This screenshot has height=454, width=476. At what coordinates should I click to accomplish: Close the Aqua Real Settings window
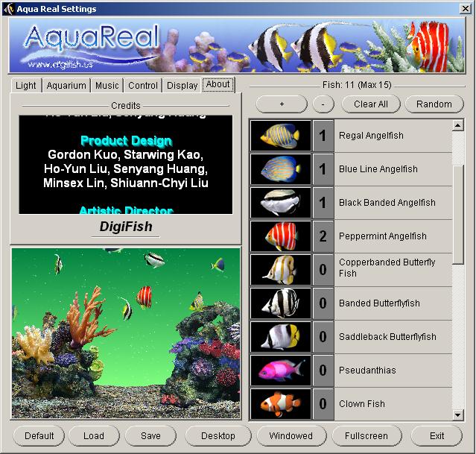click(466, 9)
